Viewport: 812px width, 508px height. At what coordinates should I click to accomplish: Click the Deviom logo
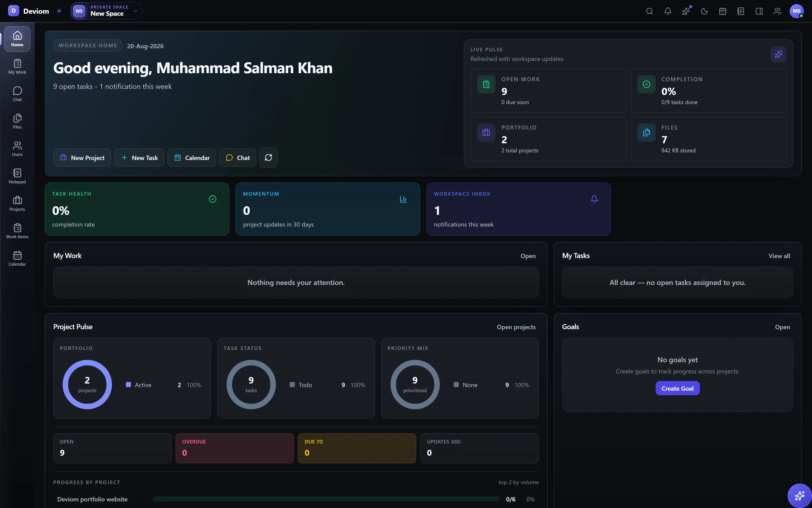pyautogui.click(x=13, y=11)
